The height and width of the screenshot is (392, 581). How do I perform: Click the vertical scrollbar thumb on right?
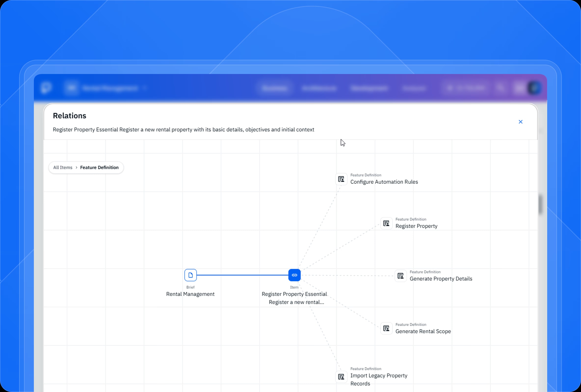click(541, 205)
